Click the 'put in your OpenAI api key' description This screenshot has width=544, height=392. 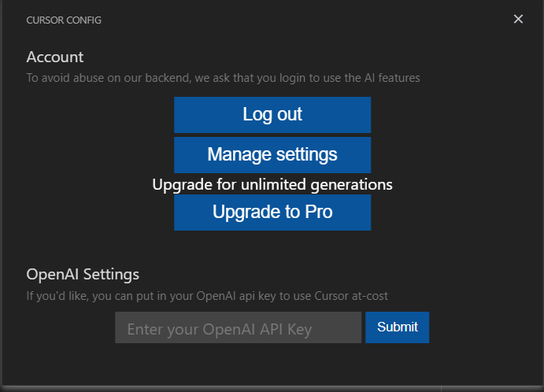pyautogui.click(x=207, y=296)
